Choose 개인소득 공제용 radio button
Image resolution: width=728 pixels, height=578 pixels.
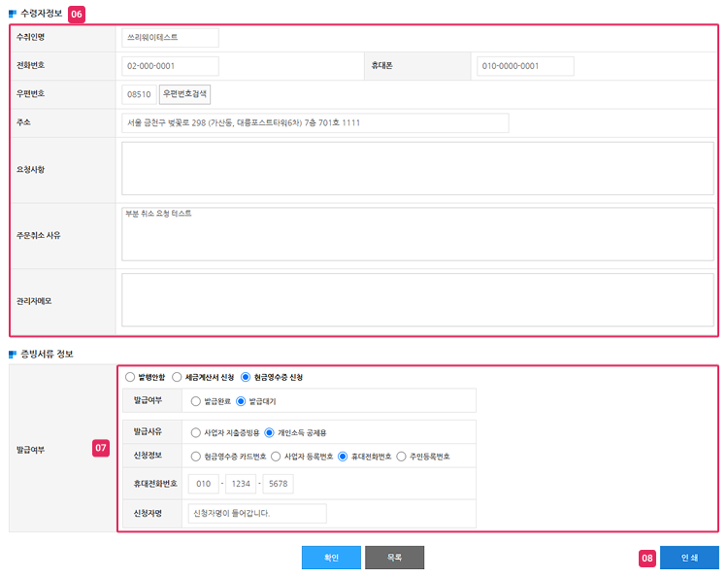269,433
